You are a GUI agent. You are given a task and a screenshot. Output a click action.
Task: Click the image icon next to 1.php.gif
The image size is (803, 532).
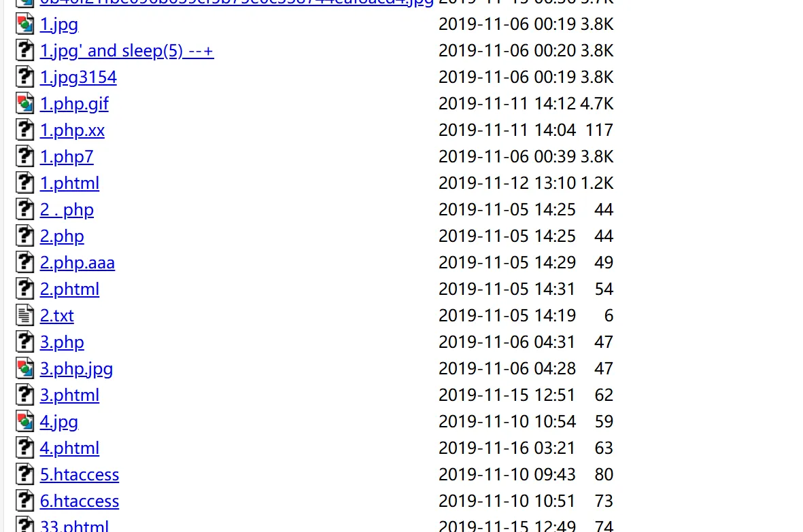(24, 103)
